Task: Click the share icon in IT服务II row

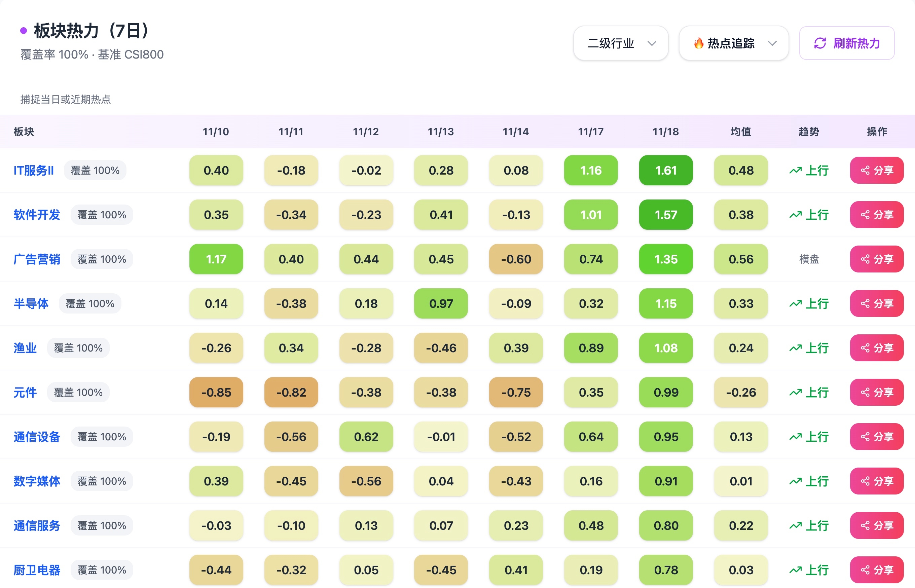Action: 865,170
